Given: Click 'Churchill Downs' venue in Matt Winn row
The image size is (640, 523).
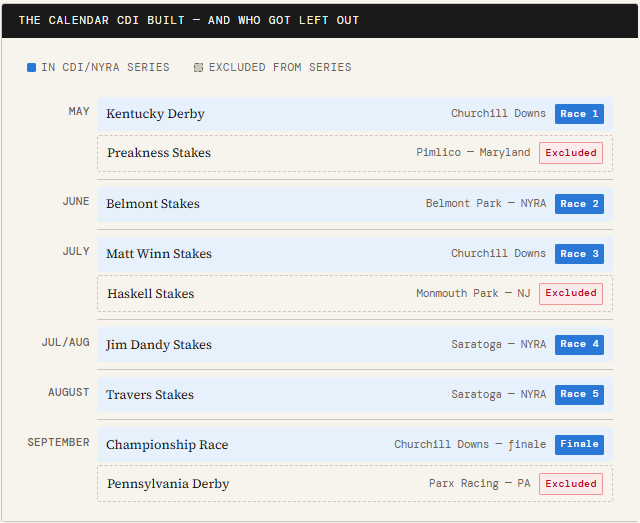Looking at the screenshot, I should [498, 254].
